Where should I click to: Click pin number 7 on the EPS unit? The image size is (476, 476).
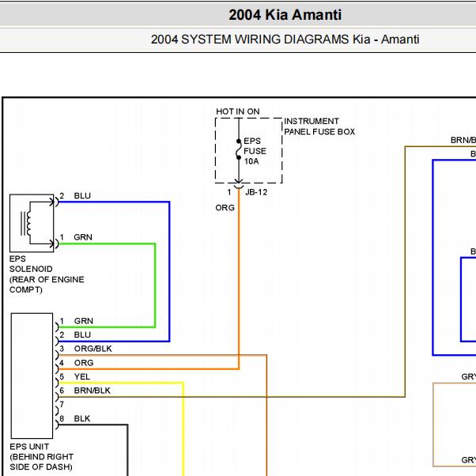[62, 404]
